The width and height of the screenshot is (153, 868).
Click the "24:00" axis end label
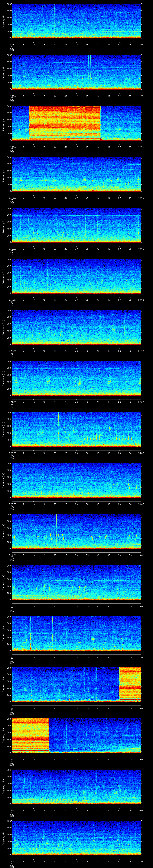tap(141, 504)
